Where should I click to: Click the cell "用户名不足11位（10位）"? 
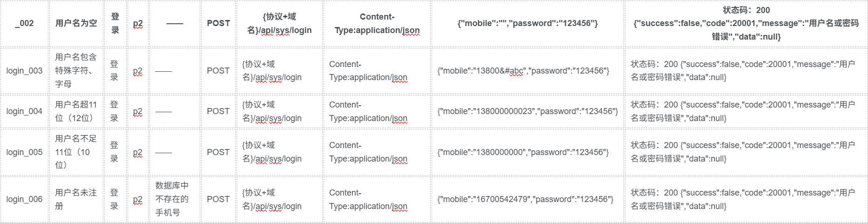76,152
